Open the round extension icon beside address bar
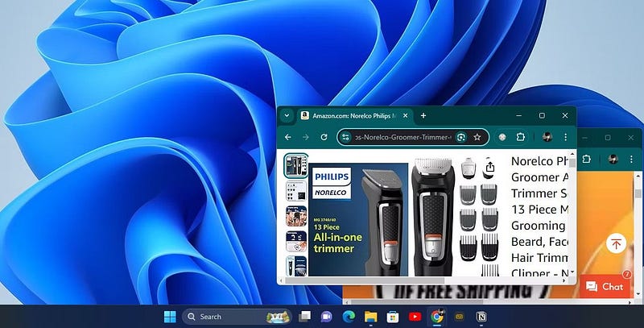This screenshot has height=328, width=644. click(502, 137)
